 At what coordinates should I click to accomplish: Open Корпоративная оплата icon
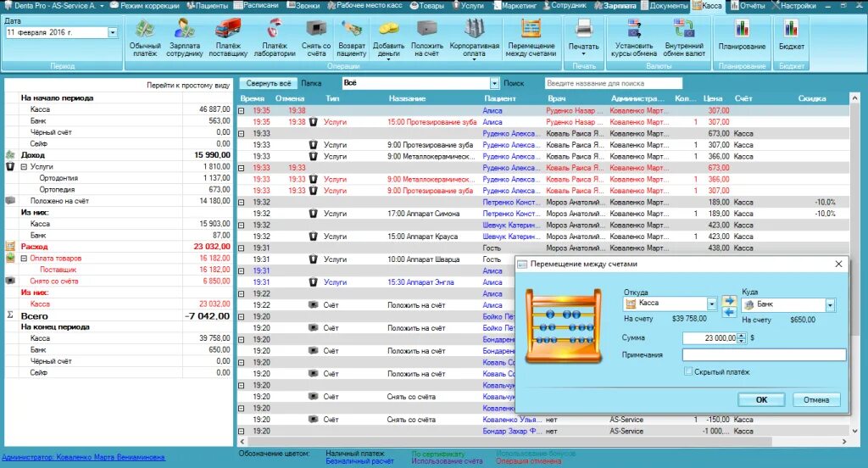tap(475, 37)
